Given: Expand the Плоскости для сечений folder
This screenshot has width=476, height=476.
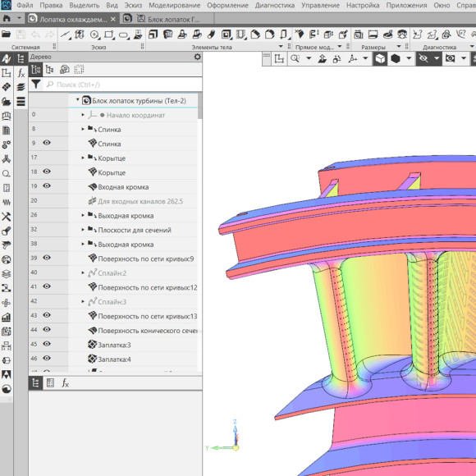Looking at the screenshot, I should point(83,230).
